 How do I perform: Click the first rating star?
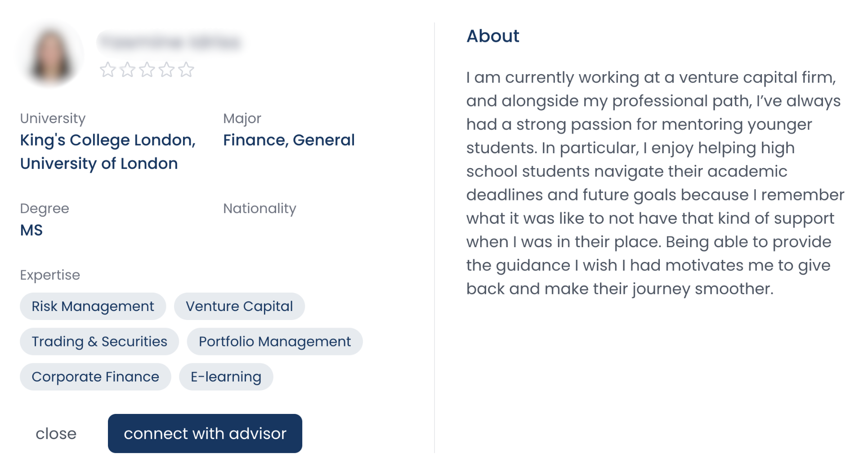click(x=108, y=69)
